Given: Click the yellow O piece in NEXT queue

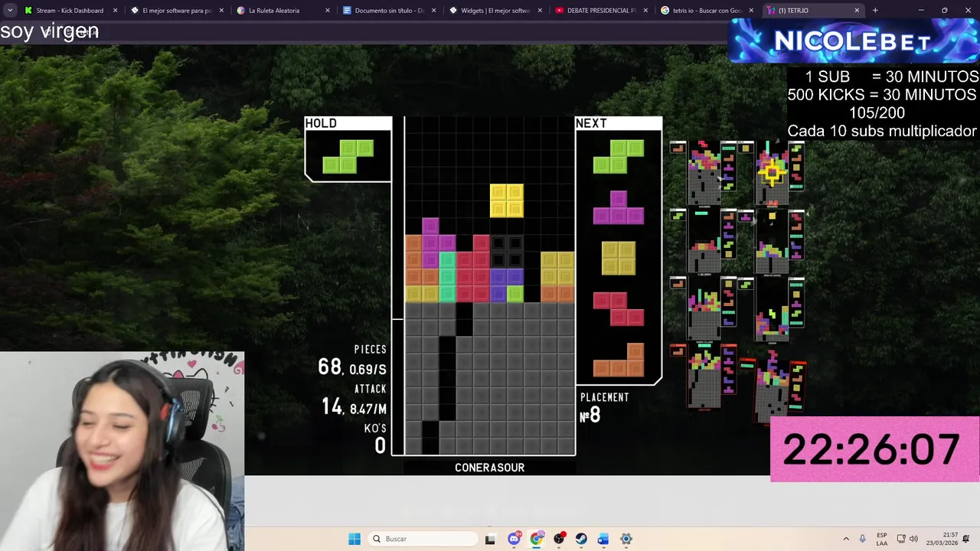Looking at the screenshot, I should [619, 258].
